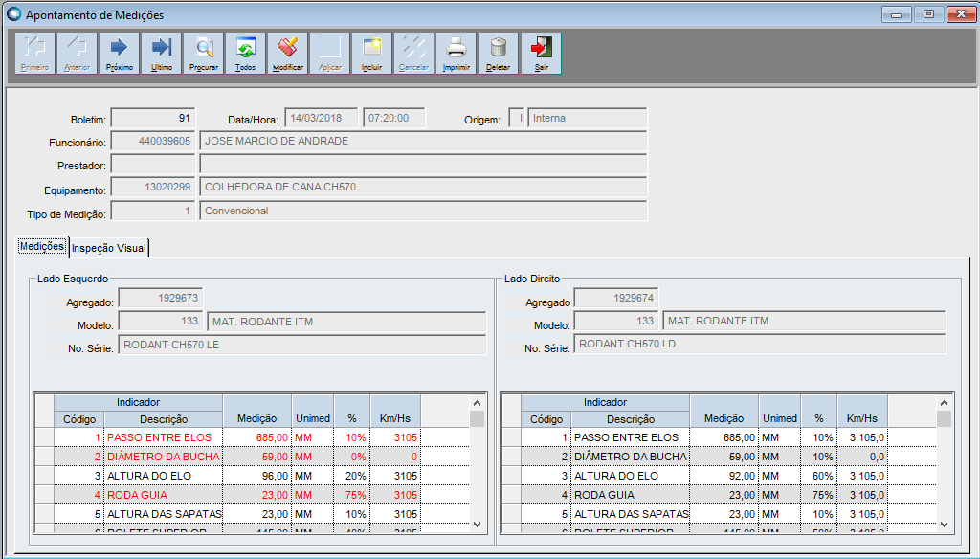The image size is (980, 559).
Task: Click Descrição header in right table
Action: (x=631, y=419)
